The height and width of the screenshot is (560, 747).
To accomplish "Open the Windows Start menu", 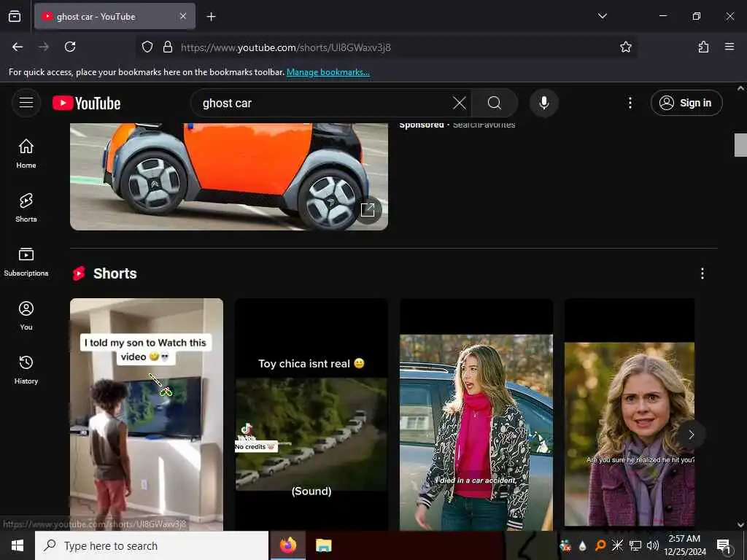I will 18,545.
